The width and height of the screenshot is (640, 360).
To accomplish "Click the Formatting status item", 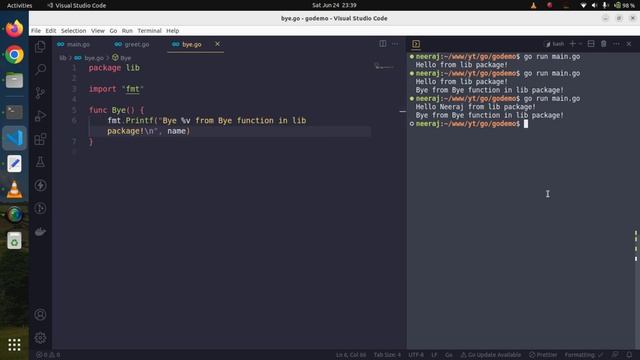I will pyautogui.click(x=584, y=355).
